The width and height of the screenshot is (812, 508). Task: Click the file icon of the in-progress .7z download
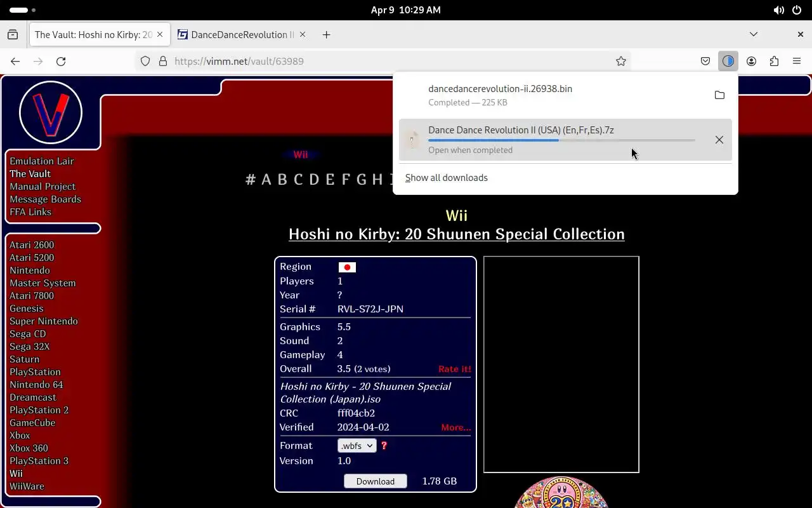[x=412, y=140]
